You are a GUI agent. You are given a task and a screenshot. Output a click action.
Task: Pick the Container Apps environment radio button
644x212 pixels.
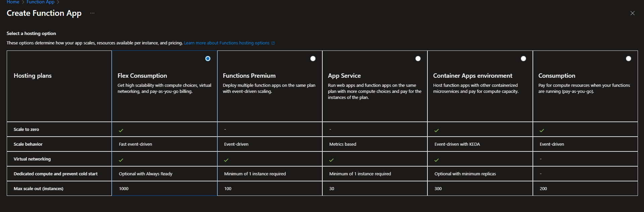(x=523, y=59)
